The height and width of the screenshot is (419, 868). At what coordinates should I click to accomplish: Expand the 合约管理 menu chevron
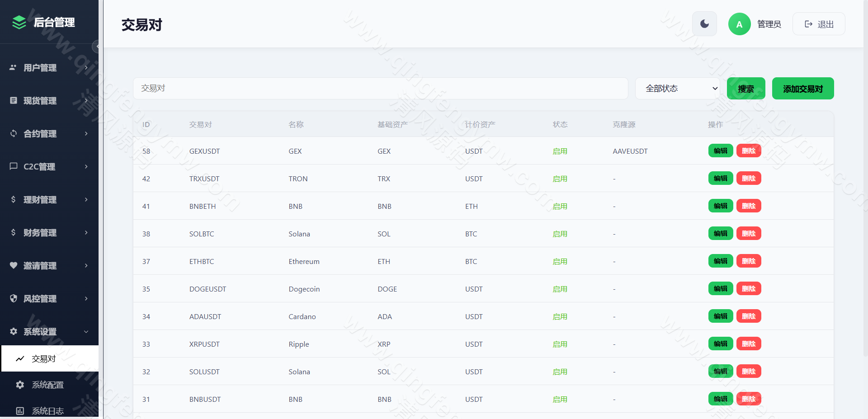pyautogui.click(x=86, y=133)
